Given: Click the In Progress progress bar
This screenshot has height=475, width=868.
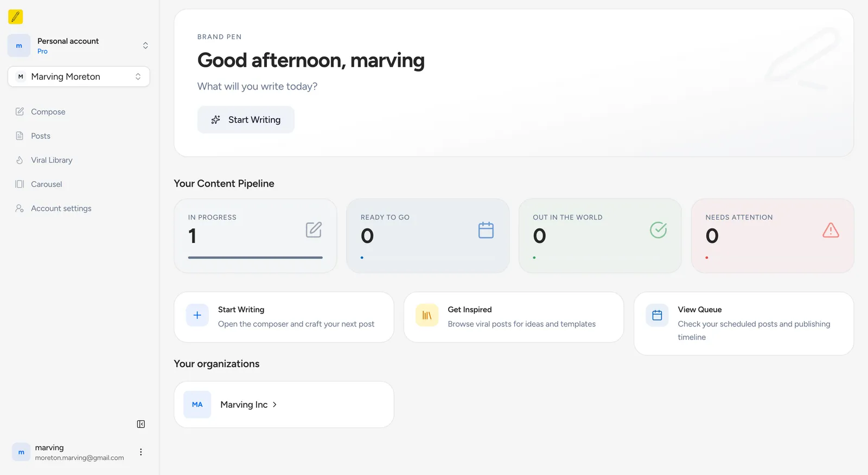Looking at the screenshot, I should (x=255, y=258).
